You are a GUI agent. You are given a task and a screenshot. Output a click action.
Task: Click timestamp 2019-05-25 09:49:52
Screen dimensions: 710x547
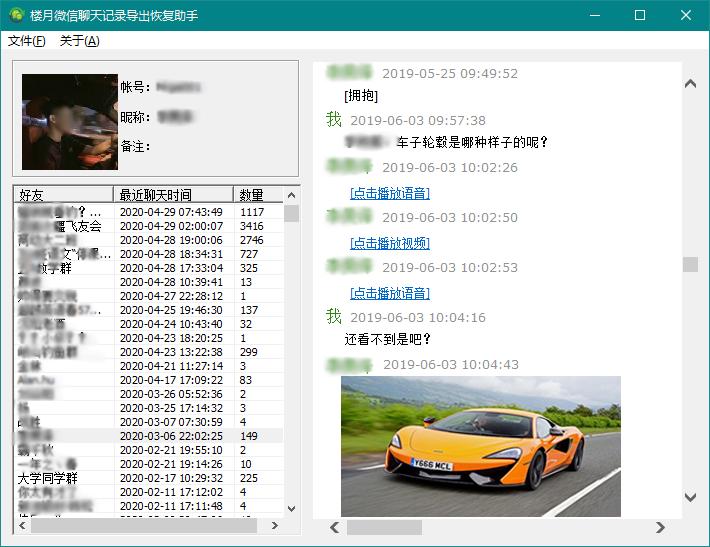(x=450, y=73)
